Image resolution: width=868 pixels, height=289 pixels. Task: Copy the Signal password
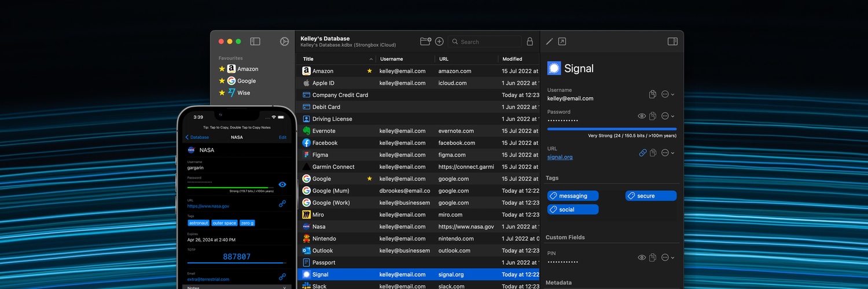tap(653, 116)
